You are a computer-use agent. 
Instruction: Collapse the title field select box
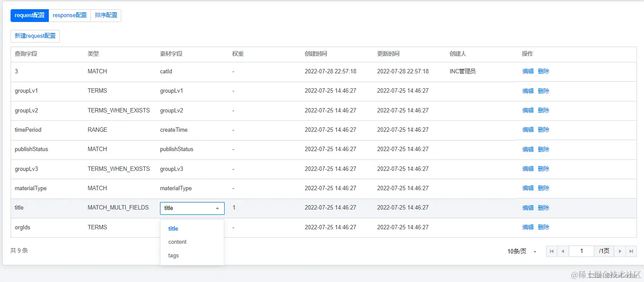tap(192, 208)
